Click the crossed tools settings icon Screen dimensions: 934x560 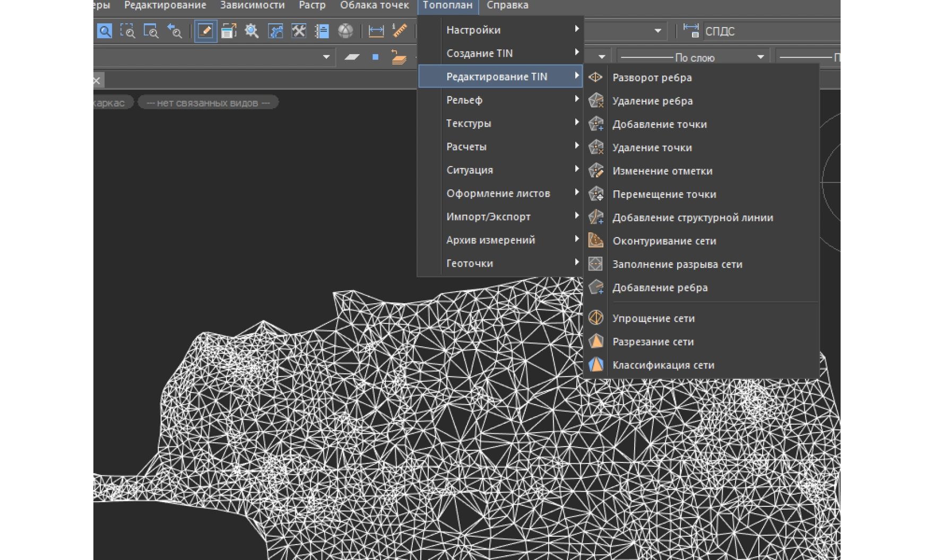299,31
